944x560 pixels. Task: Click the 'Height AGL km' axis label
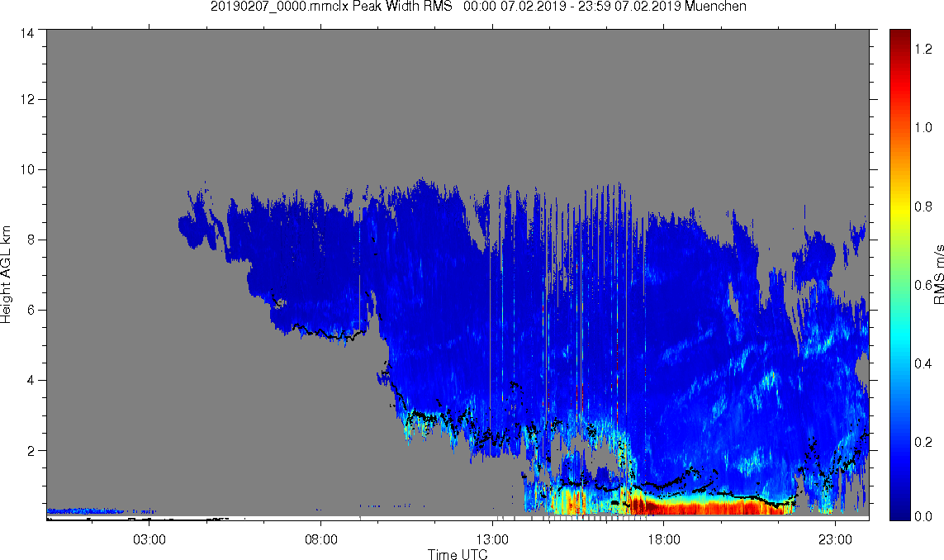pyautogui.click(x=6, y=274)
